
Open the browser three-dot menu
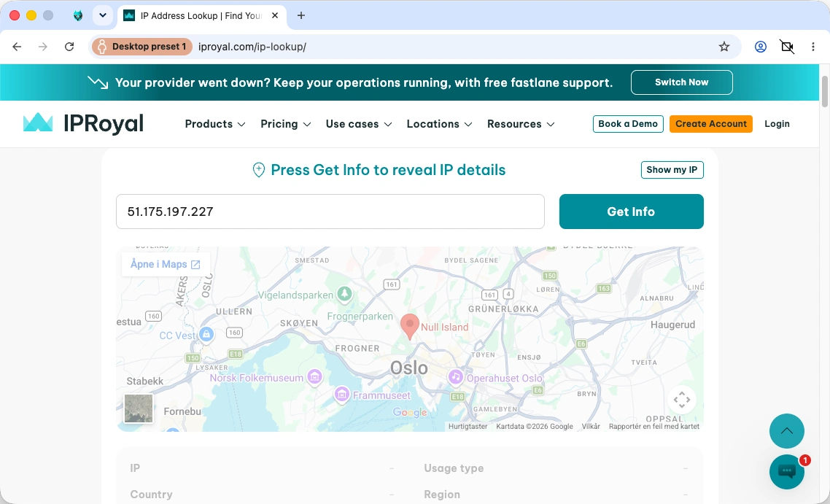coord(813,47)
